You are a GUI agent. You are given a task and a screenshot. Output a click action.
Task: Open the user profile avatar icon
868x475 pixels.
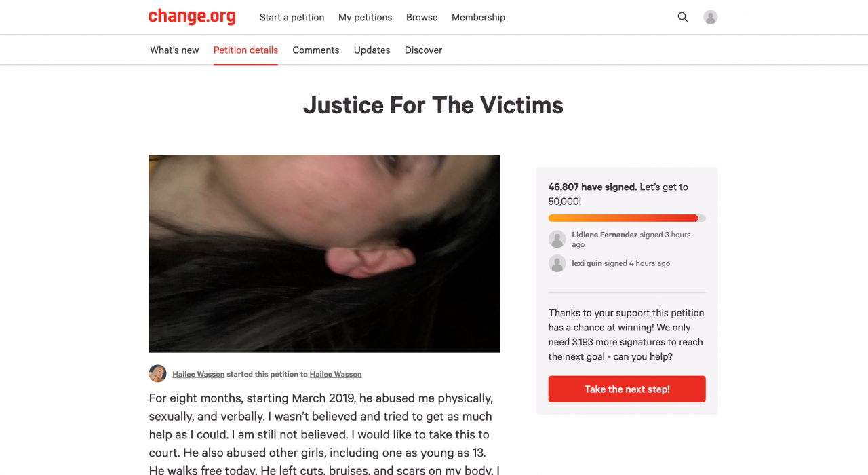point(711,17)
